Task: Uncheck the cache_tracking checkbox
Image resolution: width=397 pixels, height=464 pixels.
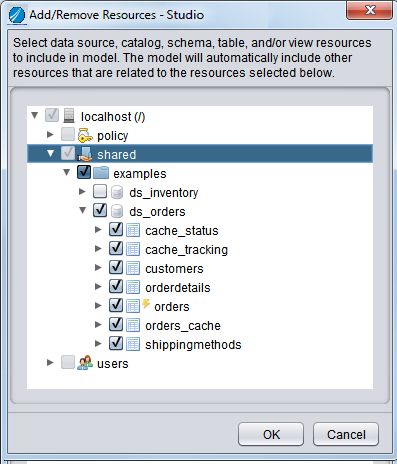Action: (x=116, y=248)
